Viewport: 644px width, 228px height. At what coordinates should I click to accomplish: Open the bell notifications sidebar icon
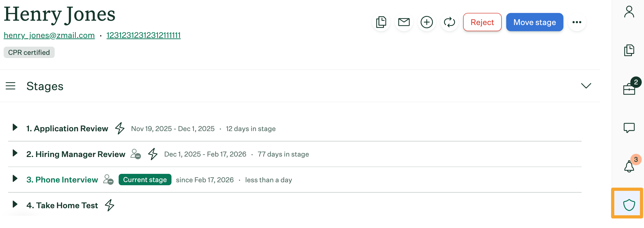629,166
